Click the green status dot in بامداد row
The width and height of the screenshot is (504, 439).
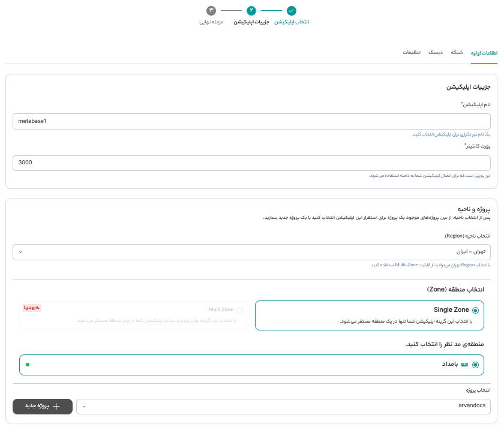tap(28, 364)
